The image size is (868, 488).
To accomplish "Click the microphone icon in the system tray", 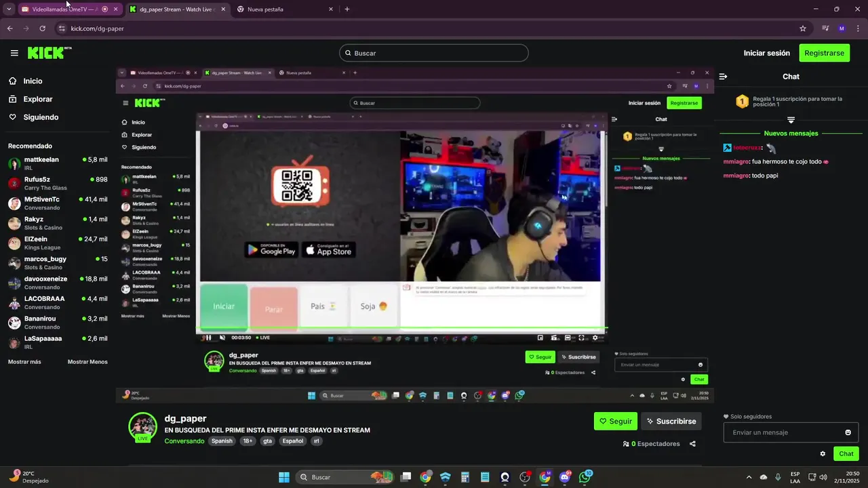I will pyautogui.click(x=777, y=477).
